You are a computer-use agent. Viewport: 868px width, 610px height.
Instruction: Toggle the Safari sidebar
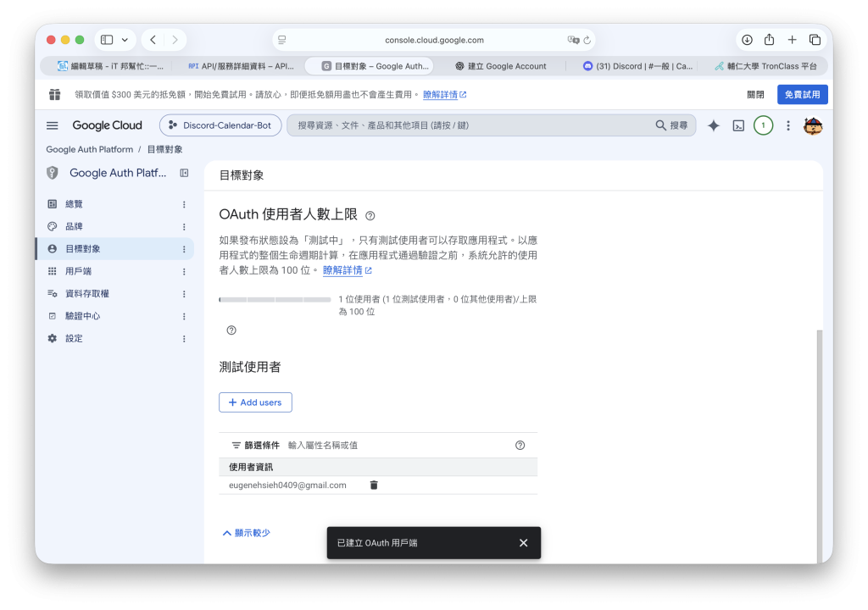point(107,40)
